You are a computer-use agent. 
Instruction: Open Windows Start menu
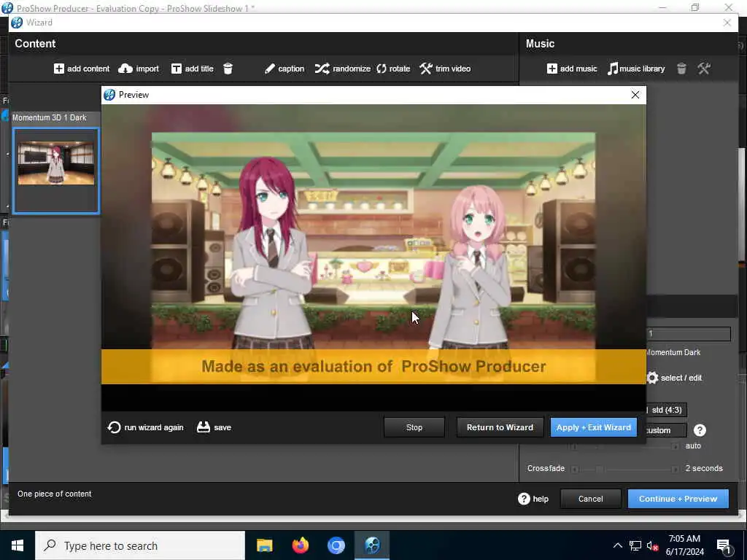point(18,545)
